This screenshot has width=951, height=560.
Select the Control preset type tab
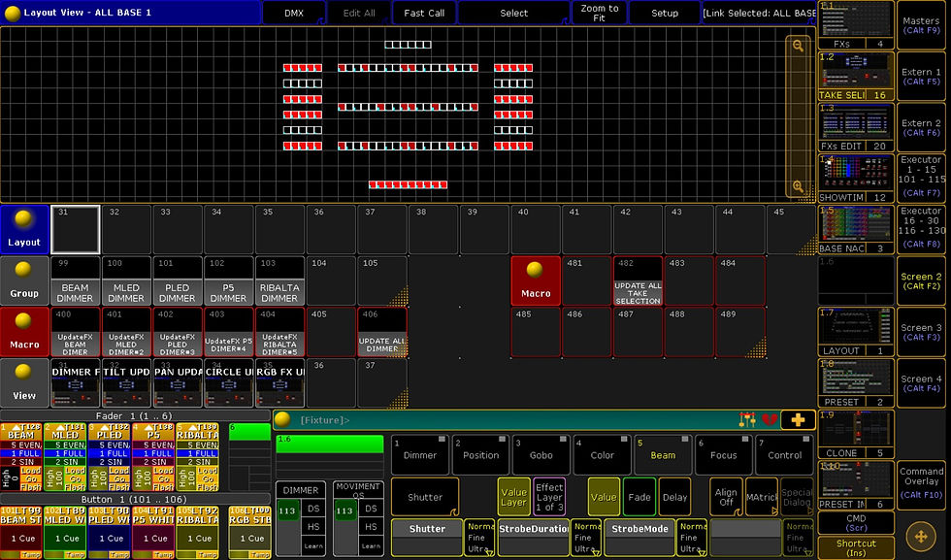[x=784, y=455]
